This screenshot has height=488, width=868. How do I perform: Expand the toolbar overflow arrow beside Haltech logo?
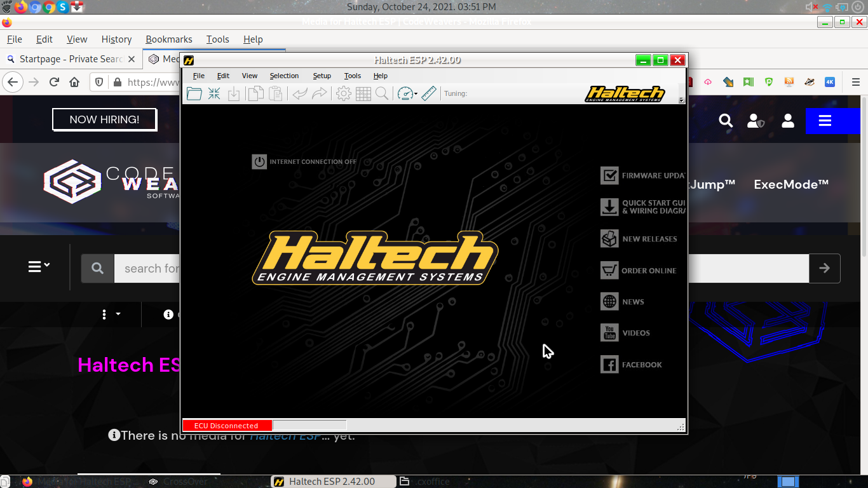coord(681,100)
